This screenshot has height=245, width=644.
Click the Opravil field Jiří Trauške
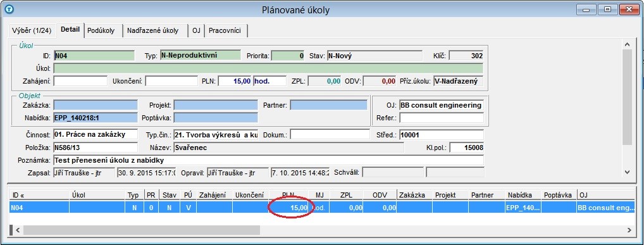pyautogui.click(x=238, y=172)
